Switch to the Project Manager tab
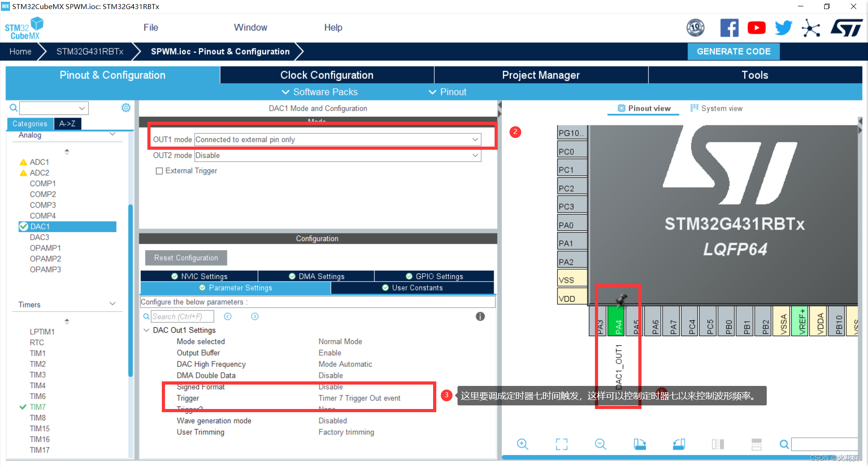Viewport: 868px width, 466px height. click(541, 75)
